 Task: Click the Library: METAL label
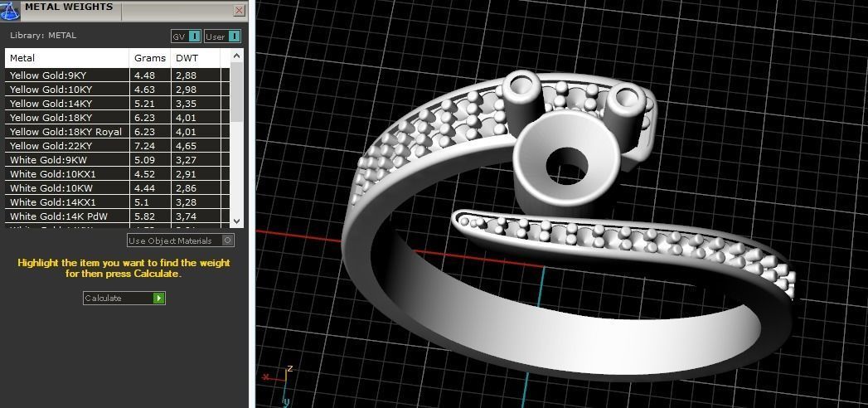click(x=43, y=36)
